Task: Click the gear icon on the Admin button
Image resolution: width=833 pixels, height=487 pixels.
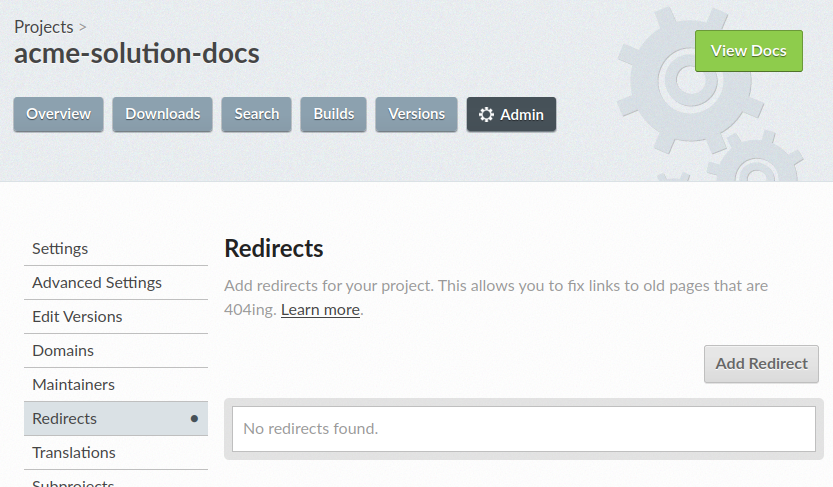Action: 486,115
